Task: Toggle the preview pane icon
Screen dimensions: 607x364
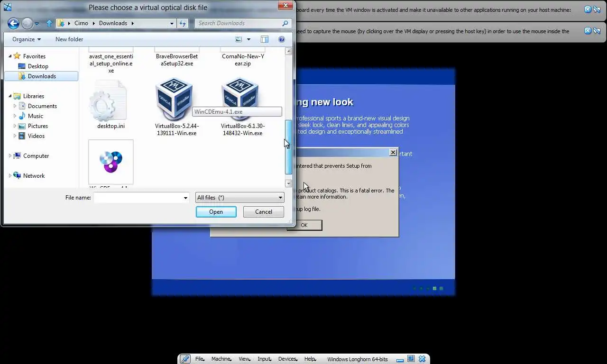Action: (x=265, y=39)
